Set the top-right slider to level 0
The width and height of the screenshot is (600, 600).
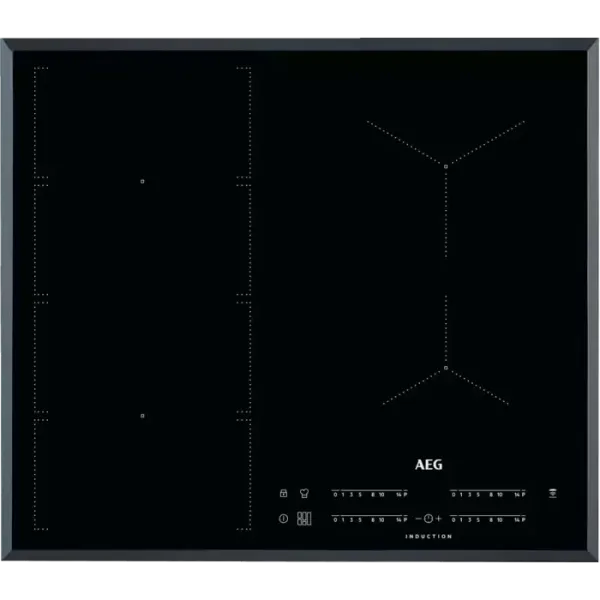(453, 494)
